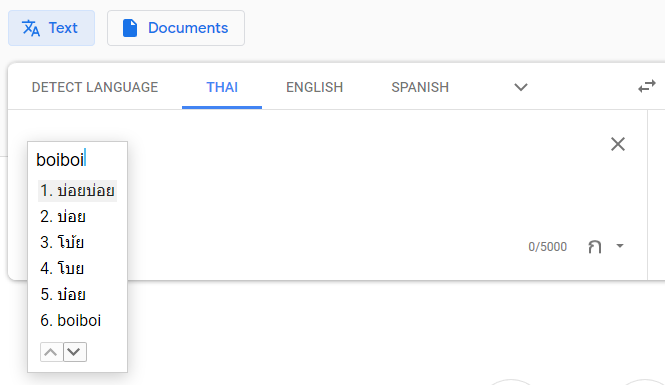Select the Thai source language tab
Image resolution: width=665 pixels, height=385 pixels.
pyautogui.click(x=222, y=87)
